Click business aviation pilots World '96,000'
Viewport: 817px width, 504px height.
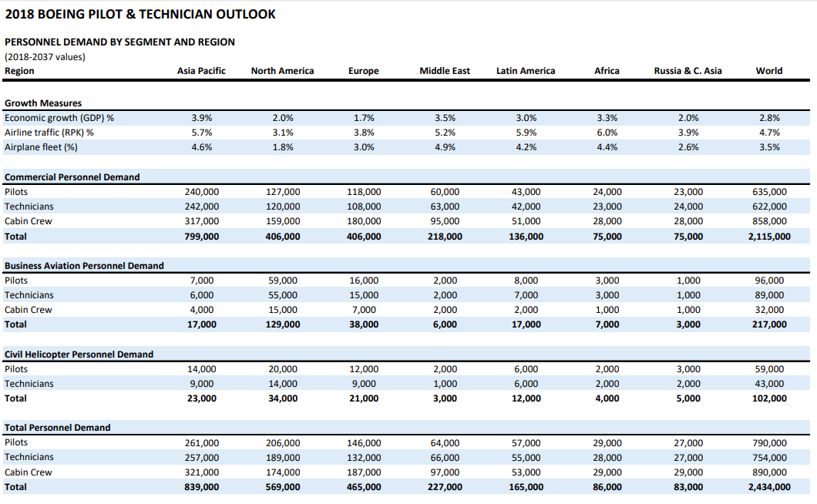tap(769, 281)
